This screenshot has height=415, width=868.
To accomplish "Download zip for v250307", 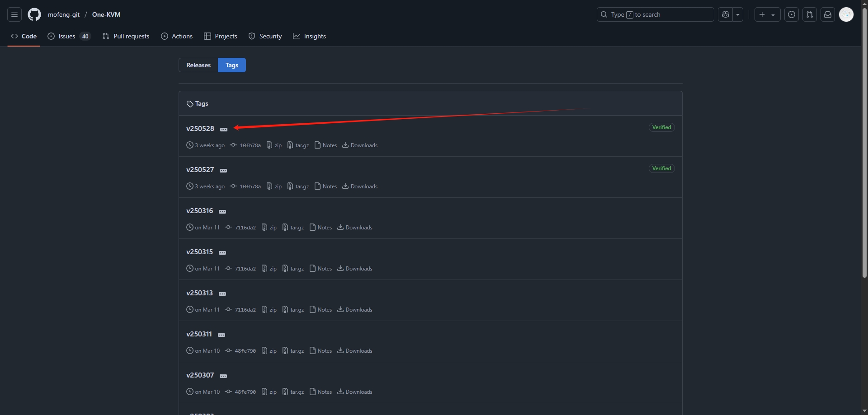I will [x=269, y=392].
